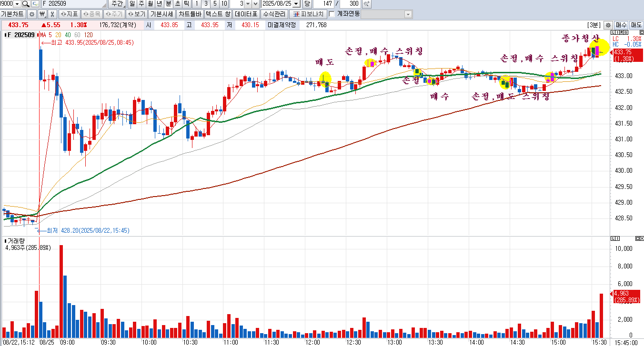
Task: Click the ₩ currency icon in toolbar
Action: pyautogui.click(x=42, y=14)
